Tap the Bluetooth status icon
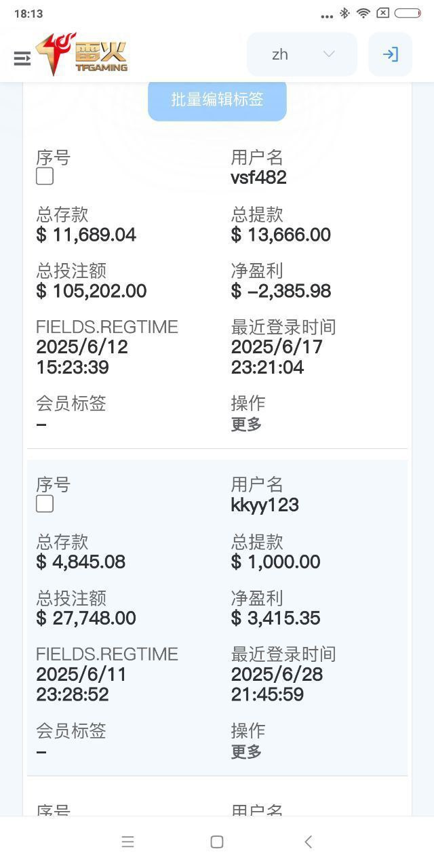This screenshot has height=868, width=434. [344, 14]
